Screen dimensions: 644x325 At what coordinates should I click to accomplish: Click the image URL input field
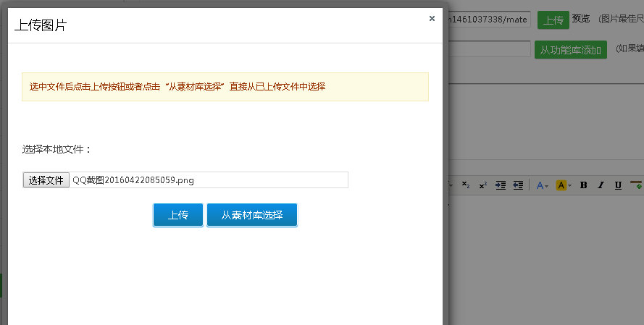point(489,20)
